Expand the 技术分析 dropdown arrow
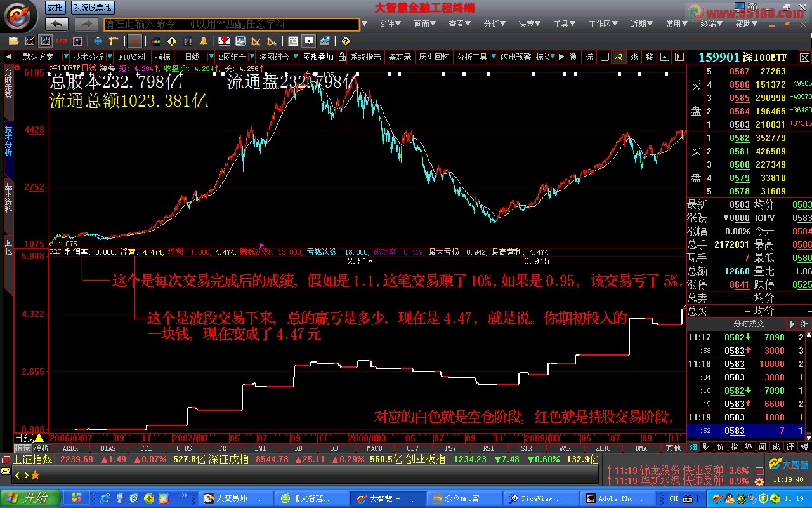The image size is (812, 508). pyautogui.click(x=110, y=57)
